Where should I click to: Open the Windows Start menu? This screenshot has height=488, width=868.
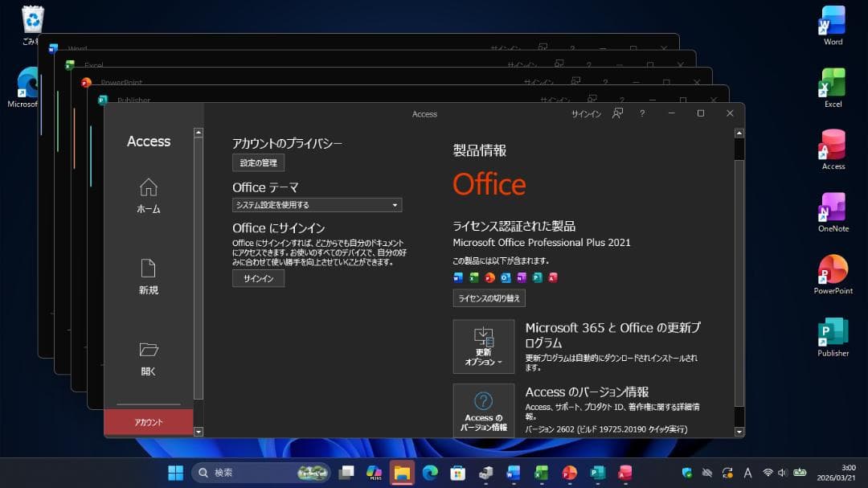pyautogui.click(x=175, y=473)
